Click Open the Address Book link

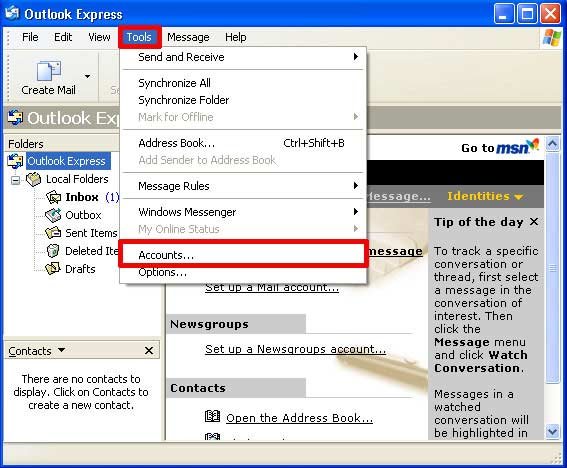click(x=299, y=418)
